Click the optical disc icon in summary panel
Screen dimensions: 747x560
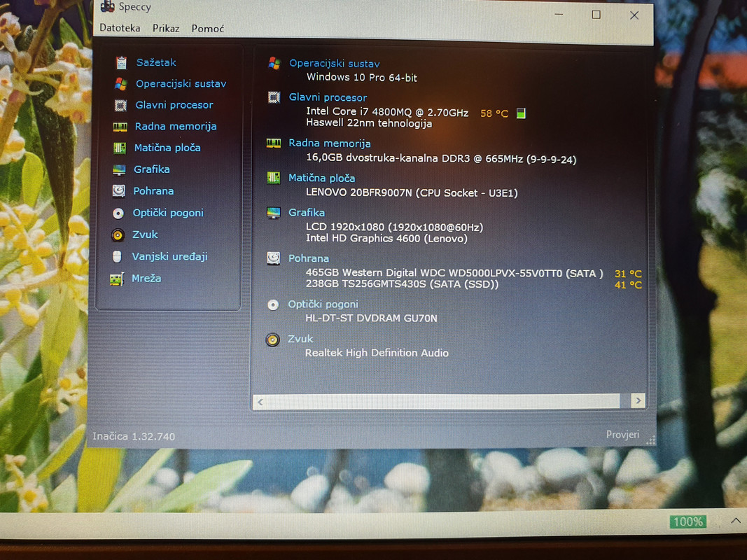coord(273,304)
